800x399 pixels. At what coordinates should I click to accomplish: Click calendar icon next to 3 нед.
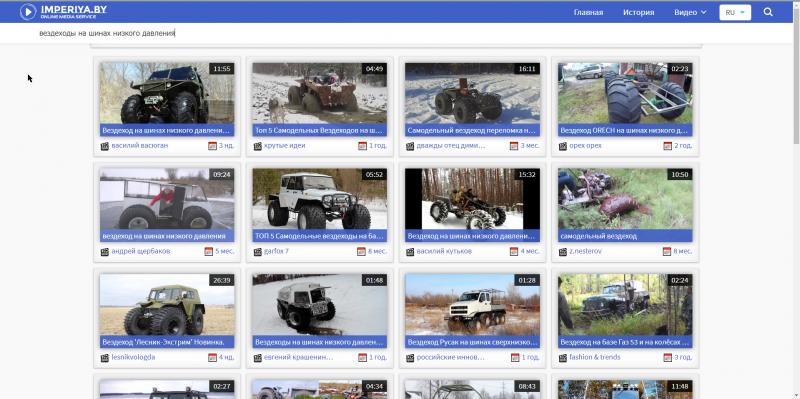(212, 146)
